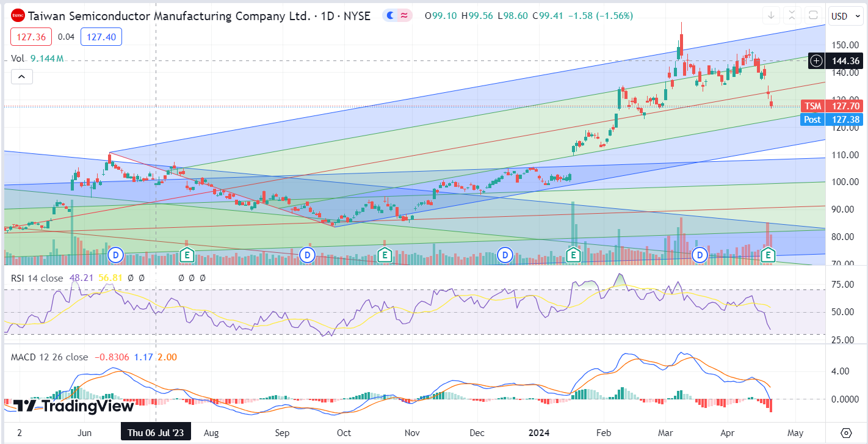Open the dividend marker near June
Image resolution: width=868 pixels, height=444 pixels.
pos(116,254)
